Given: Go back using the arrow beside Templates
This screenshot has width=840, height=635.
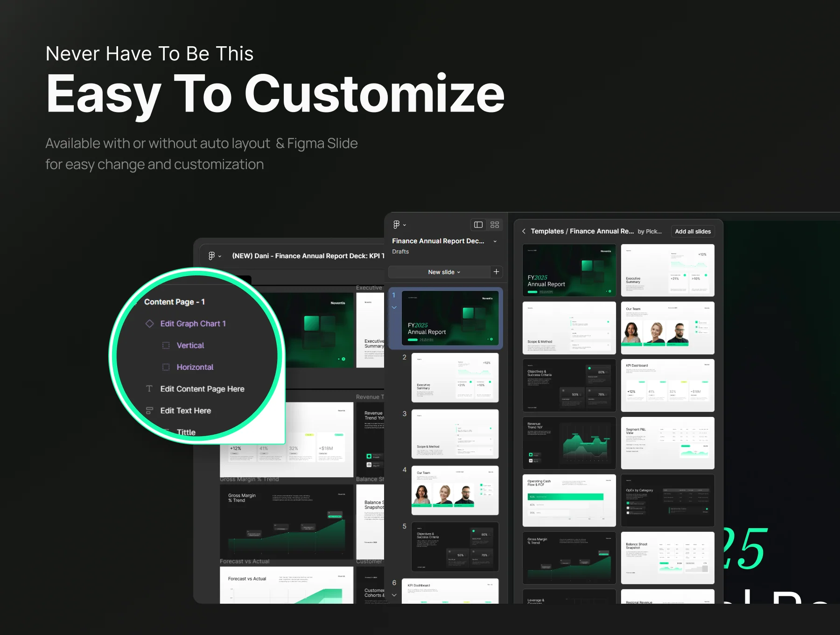Looking at the screenshot, I should point(524,231).
